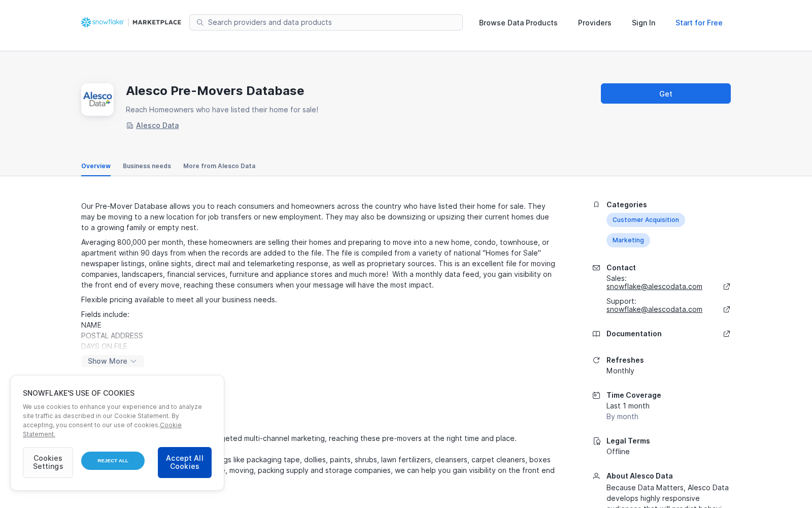The height and width of the screenshot is (508, 812).
Task: Select the Customer Acquisition category tag
Action: [646, 220]
